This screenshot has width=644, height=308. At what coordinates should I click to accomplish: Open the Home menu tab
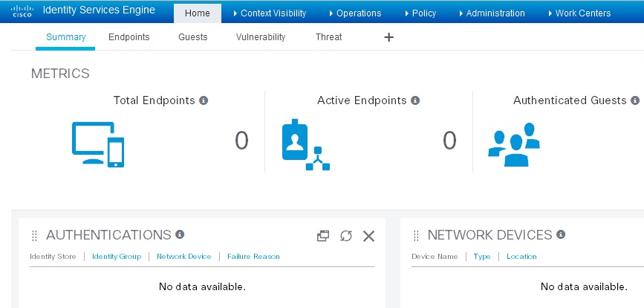[x=198, y=13]
